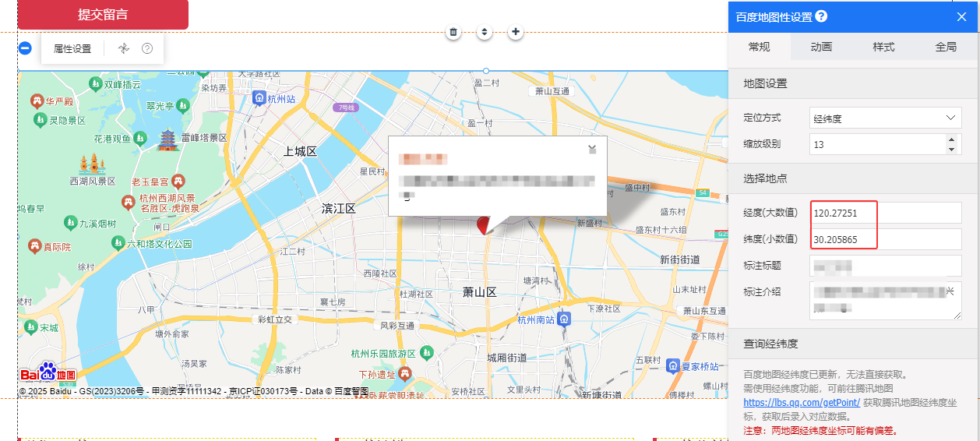
Task: Click the 提交留言 red button
Action: pos(103,15)
